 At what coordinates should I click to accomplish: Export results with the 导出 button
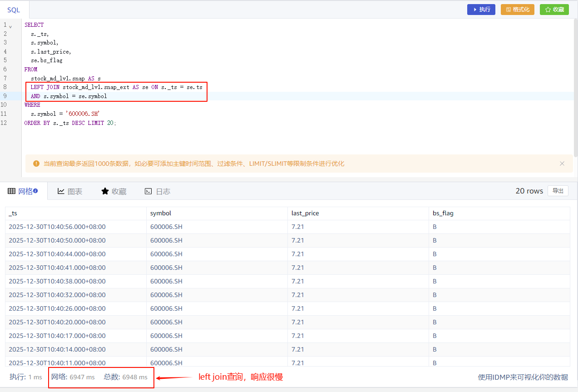coord(558,191)
